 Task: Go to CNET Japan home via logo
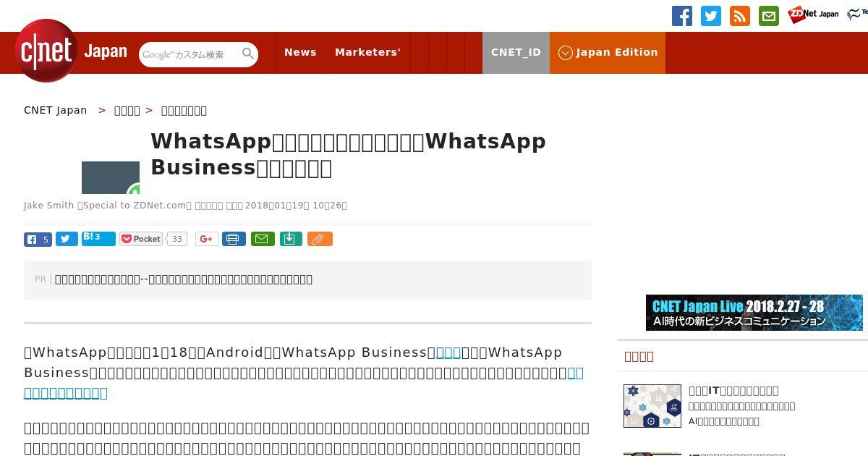[x=71, y=51]
